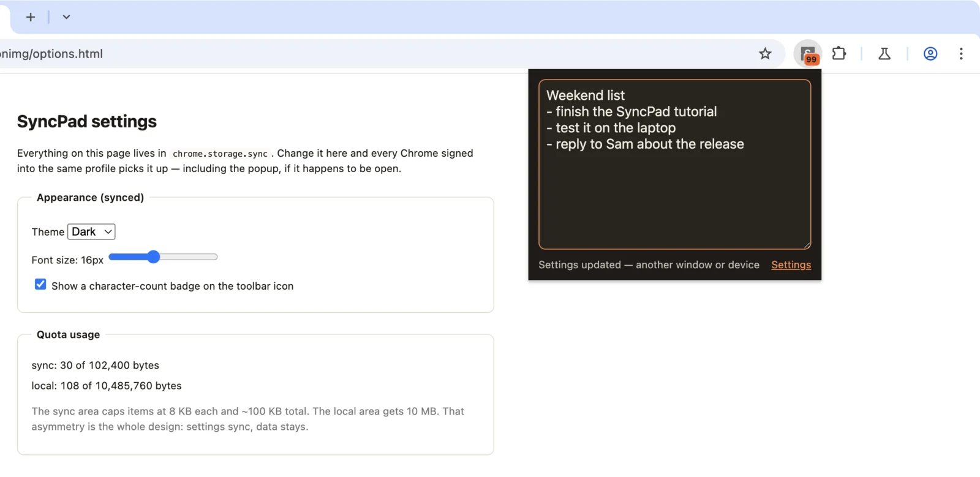Viewport: 980px width, 477px height.
Task: Open the Extensions puzzle-piece menu
Action: coord(839,54)
